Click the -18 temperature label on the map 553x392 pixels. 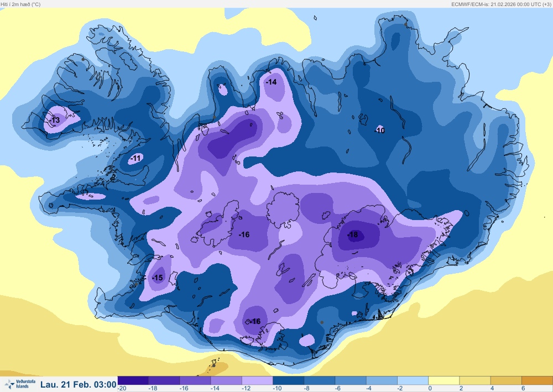pos(353,234)
